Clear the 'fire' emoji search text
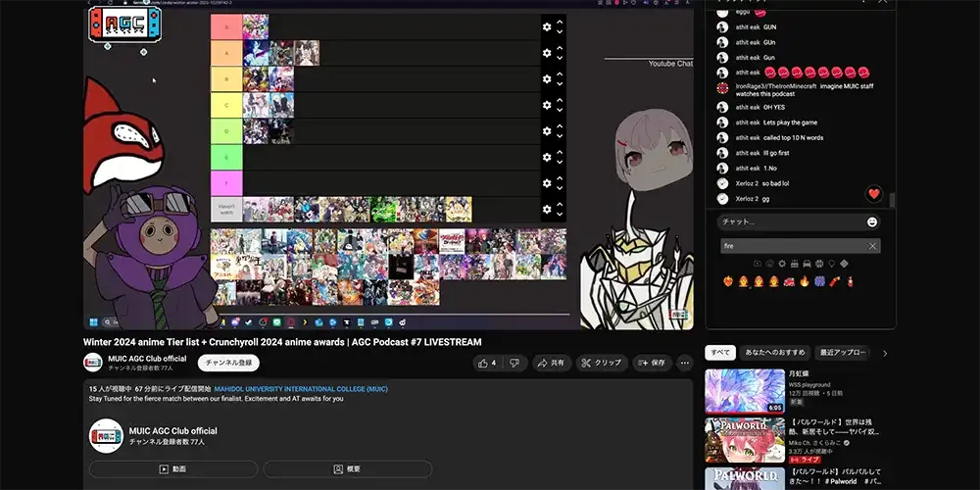 tap(873, 246)
